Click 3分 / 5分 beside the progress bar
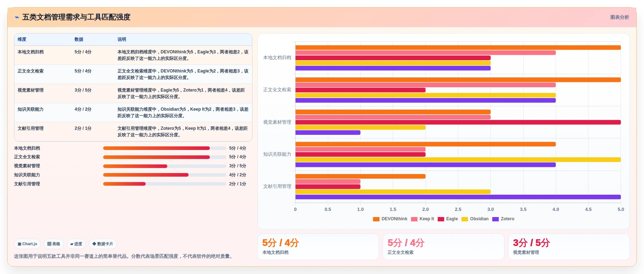The image size is (644, 274). [x=238, y=166]
